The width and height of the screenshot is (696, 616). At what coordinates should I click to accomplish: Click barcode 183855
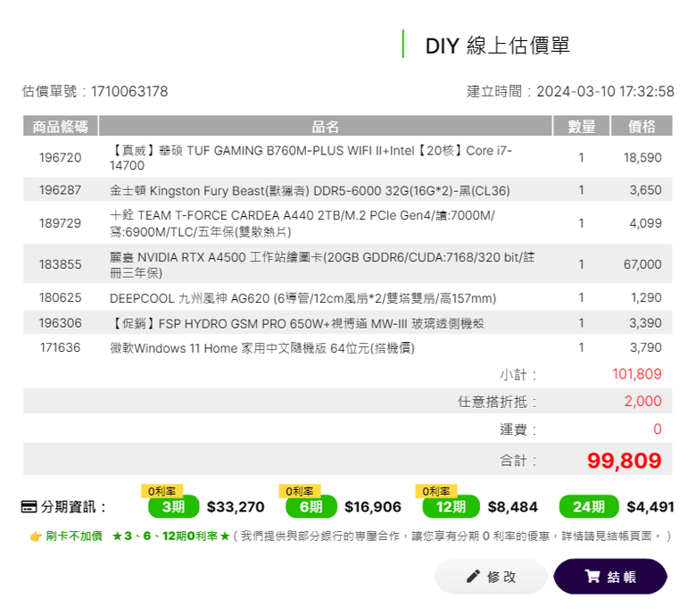click(x=61, y=264)
